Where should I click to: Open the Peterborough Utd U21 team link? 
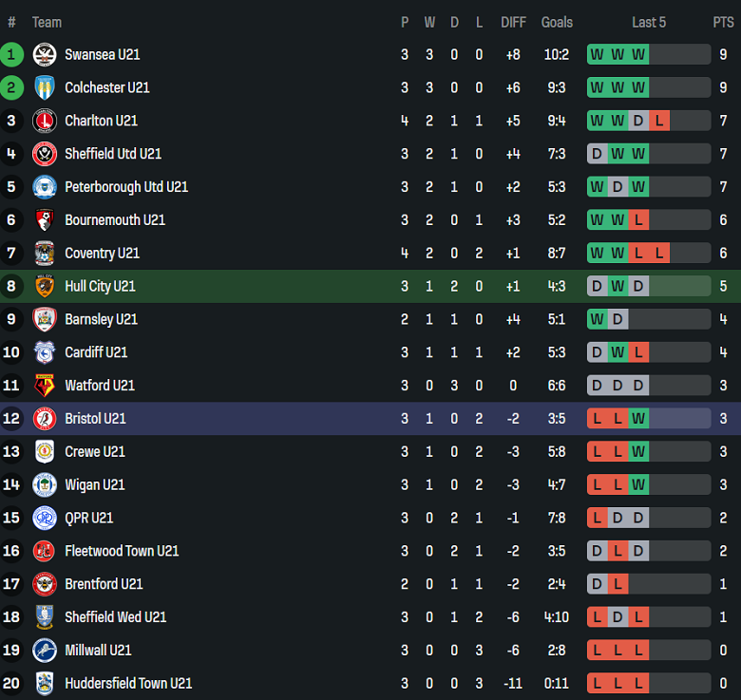point(126,187)
